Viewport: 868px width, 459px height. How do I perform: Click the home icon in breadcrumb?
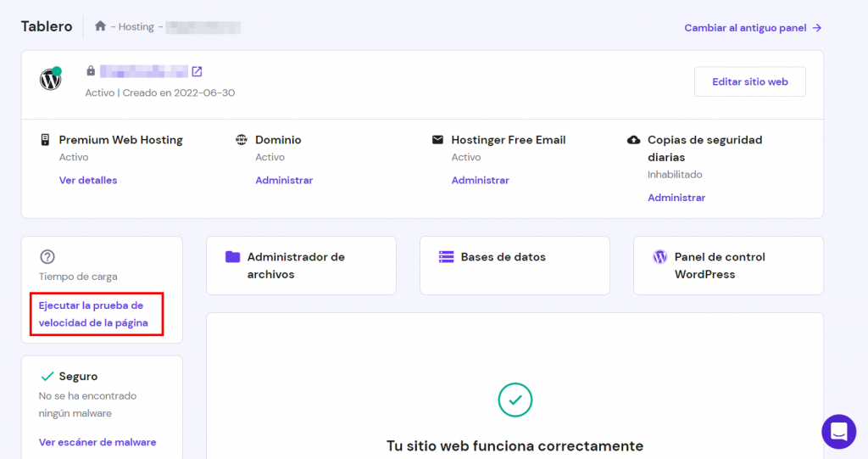(100, 26)
